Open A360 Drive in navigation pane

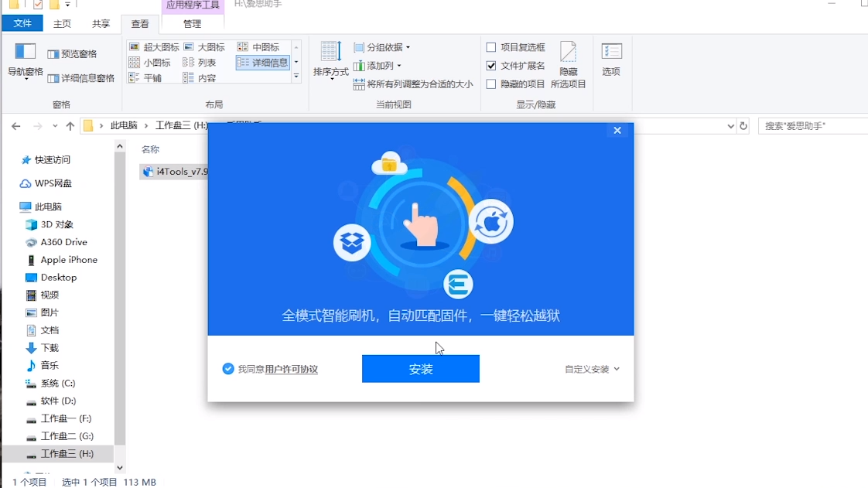(x=63, y=242)
